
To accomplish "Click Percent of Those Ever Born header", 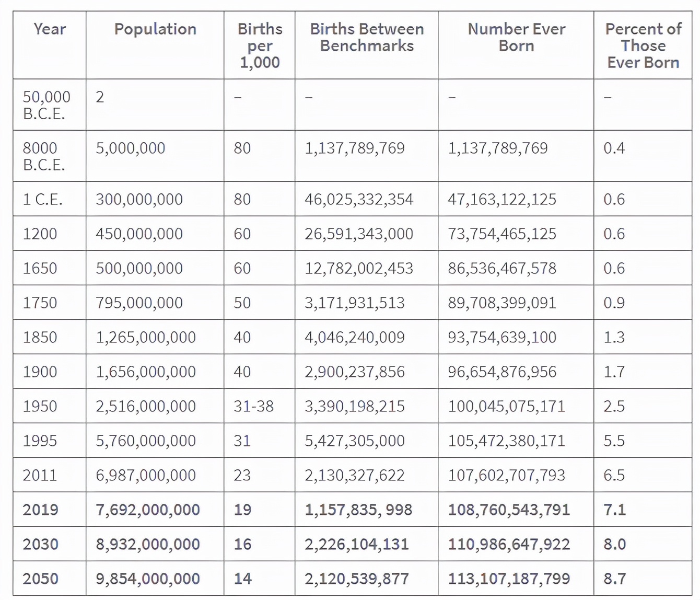I will point(643,45).
